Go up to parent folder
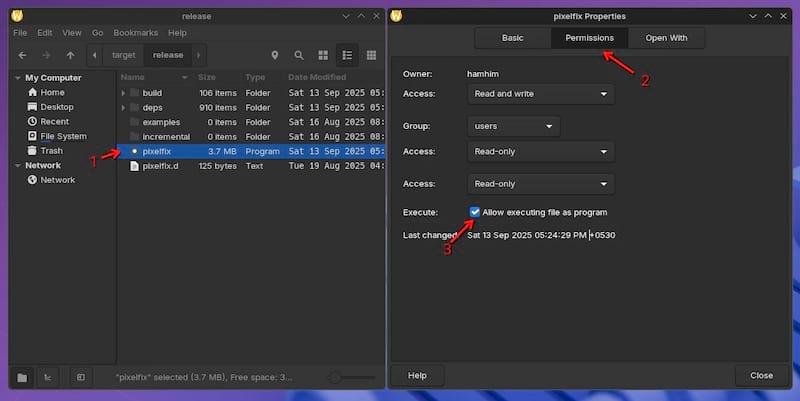The width and height of the screenshot is (800, 401). point(70,55)
